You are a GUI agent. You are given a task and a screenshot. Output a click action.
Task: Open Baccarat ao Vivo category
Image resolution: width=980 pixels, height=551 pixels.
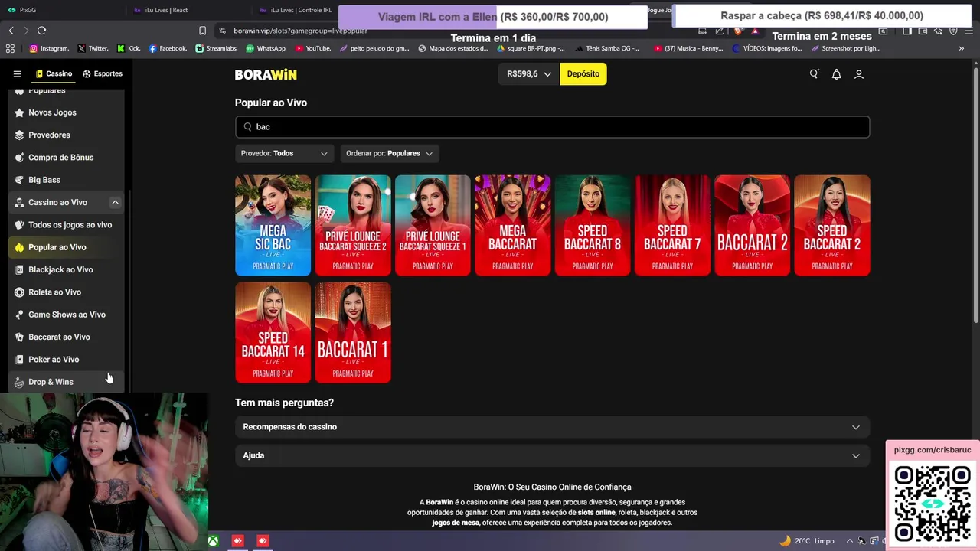tap(67, 337)
